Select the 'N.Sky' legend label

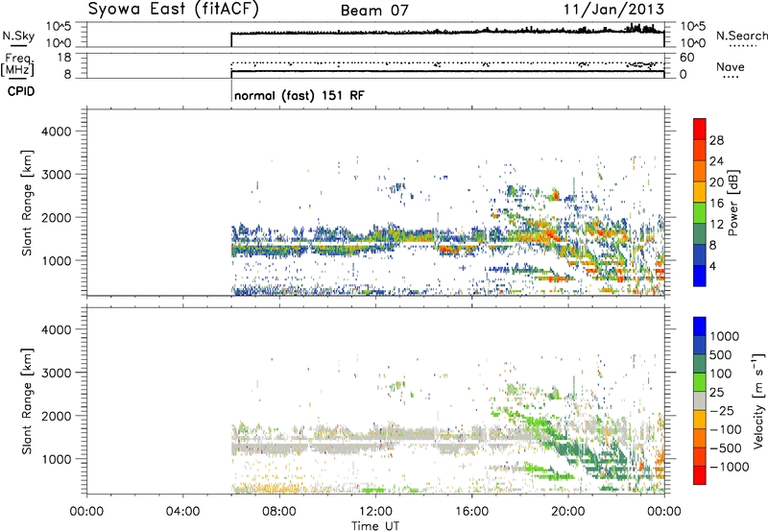point(18,36)
